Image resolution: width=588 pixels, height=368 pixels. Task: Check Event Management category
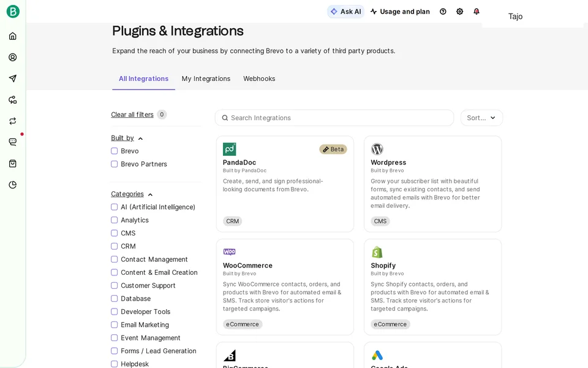(x=115, y=338)
